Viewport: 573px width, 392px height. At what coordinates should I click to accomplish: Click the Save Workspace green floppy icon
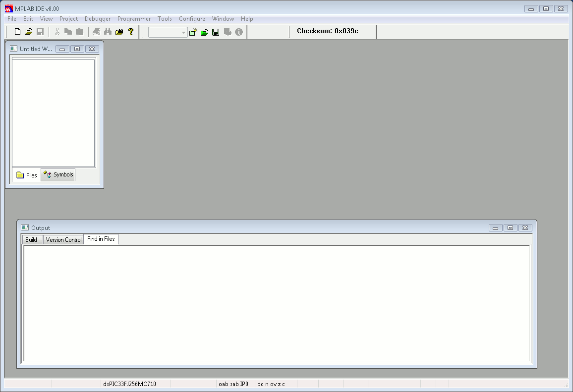[x=216, y=32]
